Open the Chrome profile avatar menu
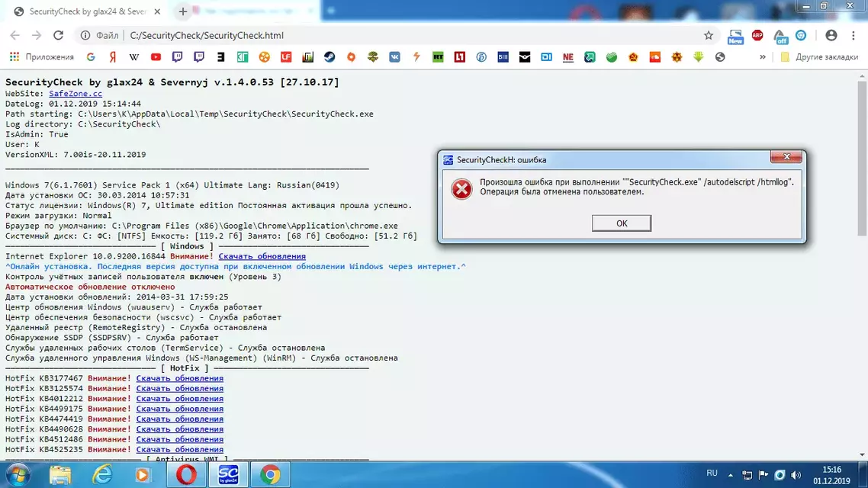 pyautogui.click(x=831, y=35)
